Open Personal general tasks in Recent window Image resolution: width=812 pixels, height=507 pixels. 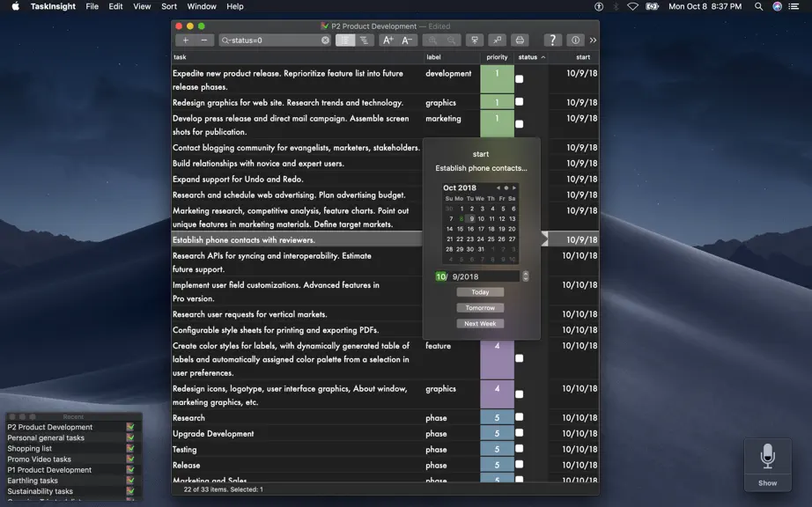tap(46, 437)
